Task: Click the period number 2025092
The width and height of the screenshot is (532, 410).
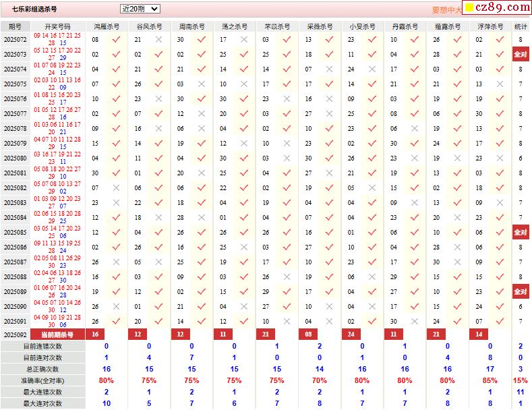Action: click(15, 334)
